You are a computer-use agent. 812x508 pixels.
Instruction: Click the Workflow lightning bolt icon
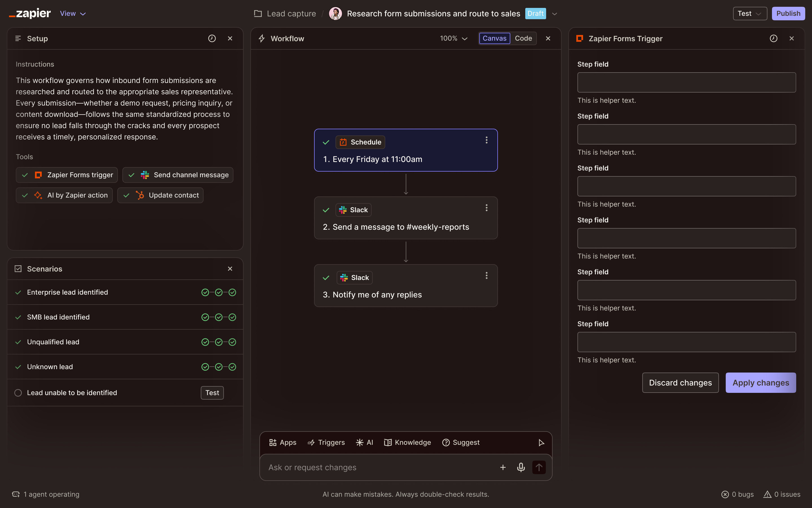click(x=262, y=38)
